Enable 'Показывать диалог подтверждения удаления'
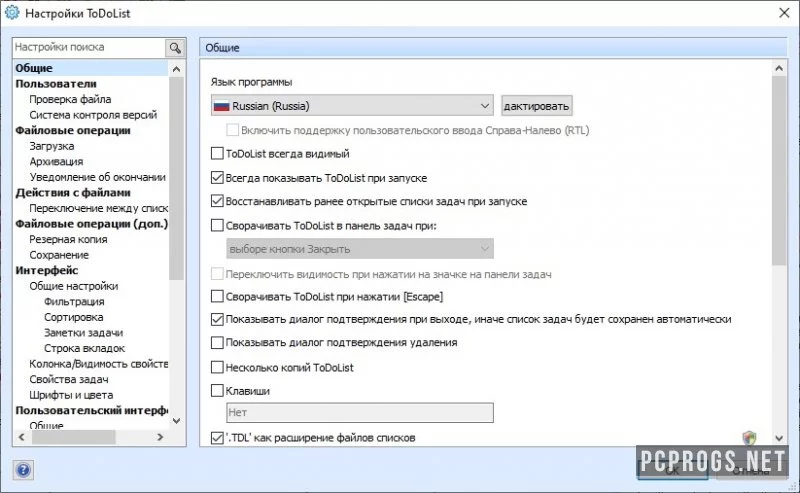This screenshot has height=493, width=800. [217, 342]
